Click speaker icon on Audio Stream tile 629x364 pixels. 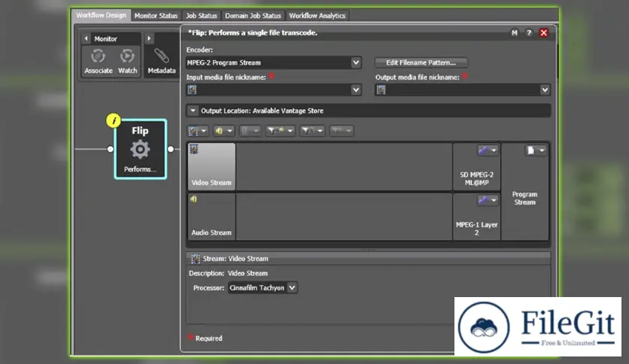click(194, 199)
